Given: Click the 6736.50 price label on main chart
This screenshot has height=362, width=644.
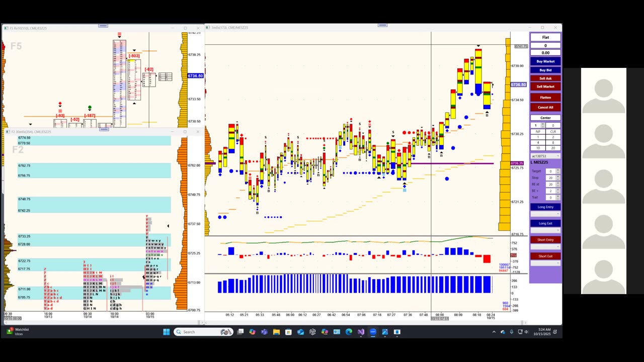Looking at the screenshot, I should 518,85.
